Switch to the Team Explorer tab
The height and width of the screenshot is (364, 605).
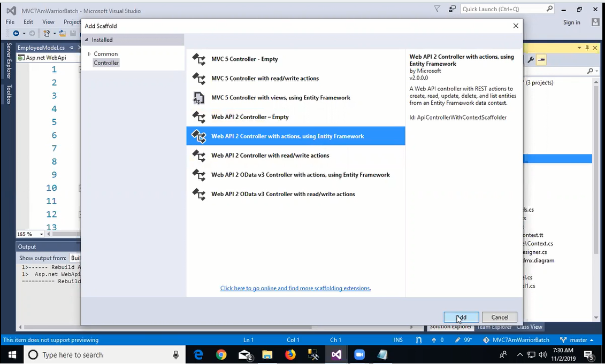point(494,327)
